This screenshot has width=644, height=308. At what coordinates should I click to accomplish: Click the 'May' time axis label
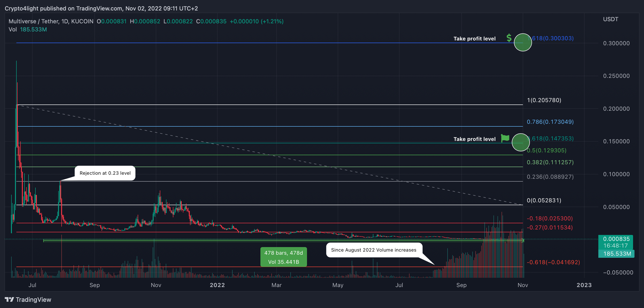(x=338, y=285)
